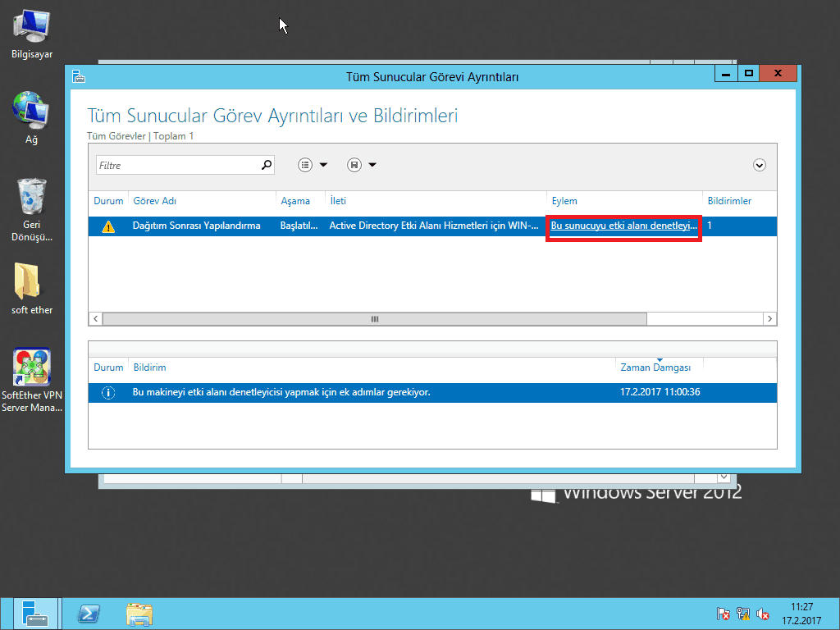Click the muted speaker tray icon
Image resolution: width=840 pixels, height=630 pixels.
(x=763, y=614)
